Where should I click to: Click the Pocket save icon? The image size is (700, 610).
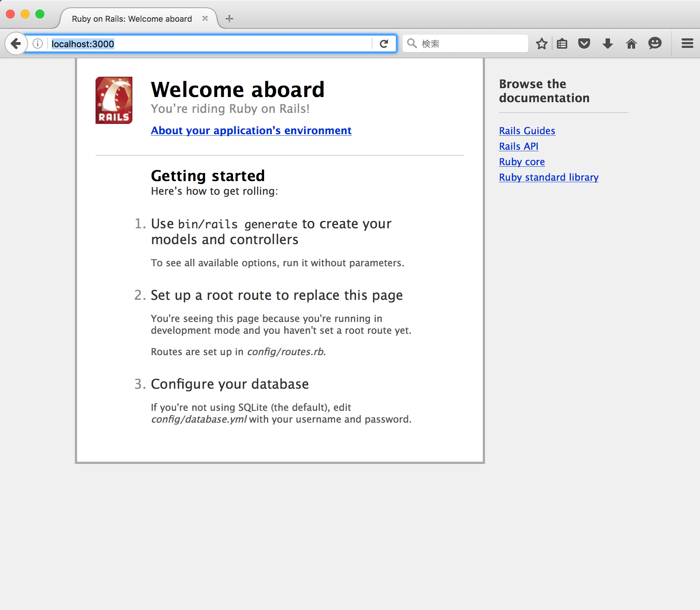click(x=584, y=43)
